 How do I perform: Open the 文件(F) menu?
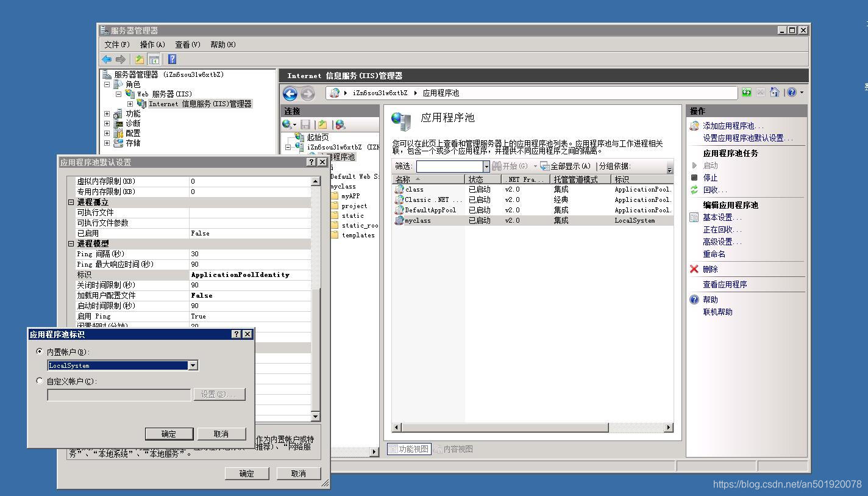click(117, 45)
